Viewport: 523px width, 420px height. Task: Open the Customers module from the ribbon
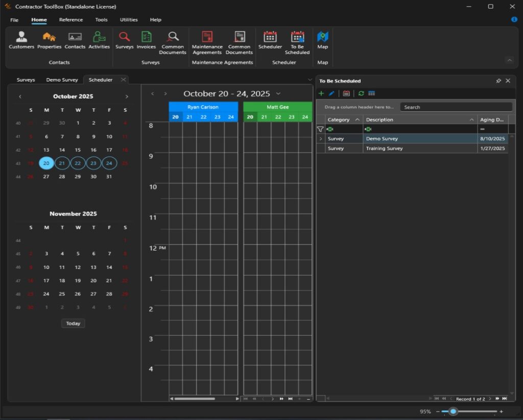point(21,41)
